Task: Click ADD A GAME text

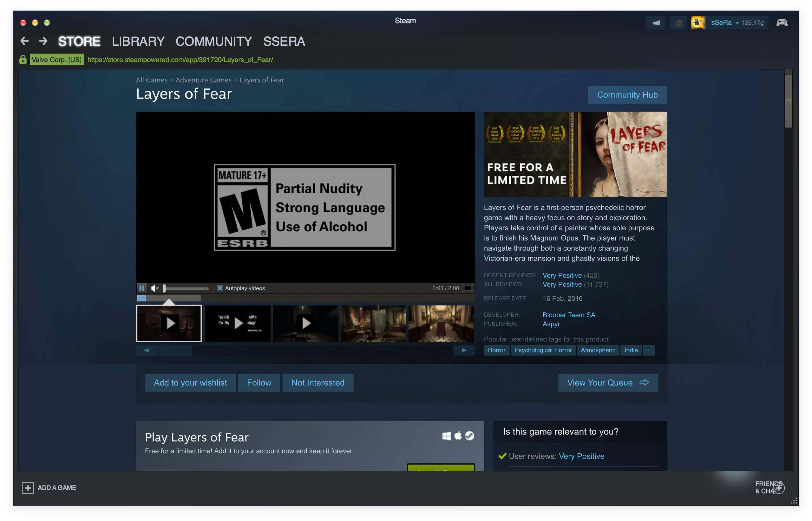Action: (57, 488)
